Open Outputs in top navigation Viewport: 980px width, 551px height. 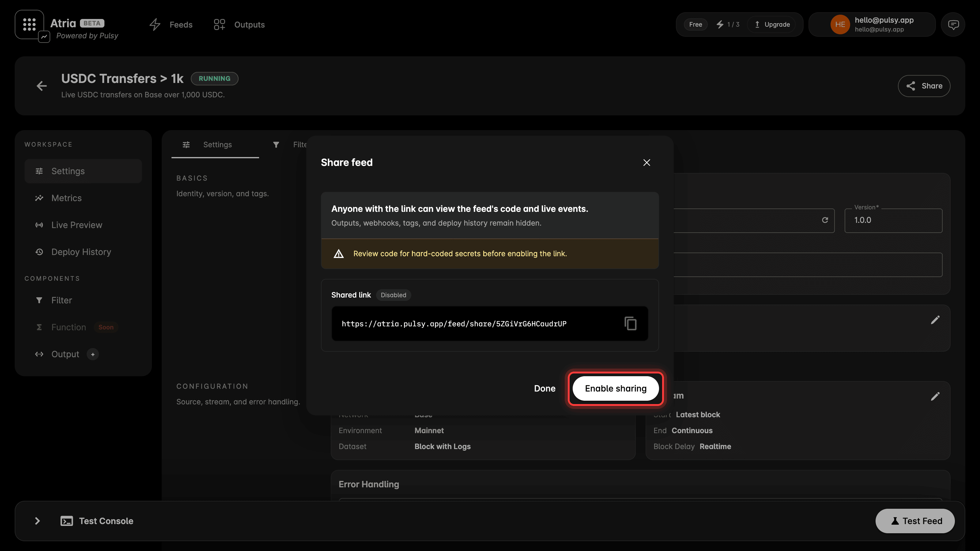[239, 25]
